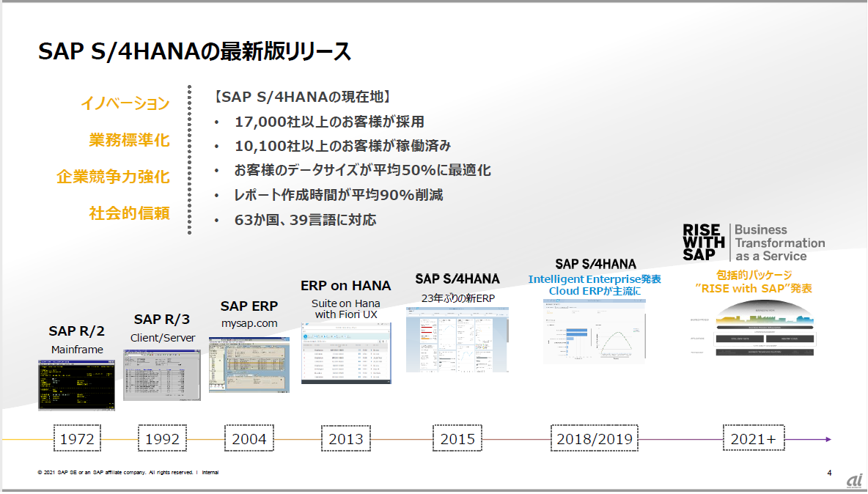Click the slide title SAP S/4HANAの最新版リリース
Screen dimensions: 868x494
coord(195,51)
